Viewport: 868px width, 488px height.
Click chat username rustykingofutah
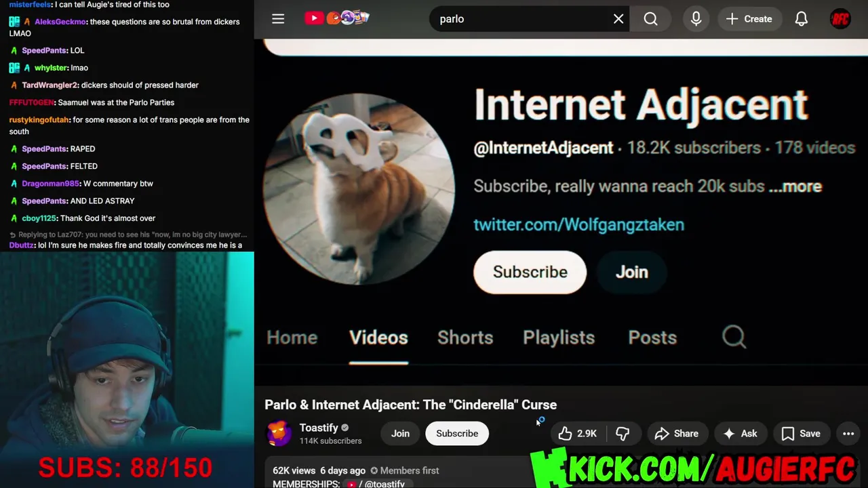tap(39, 120)
